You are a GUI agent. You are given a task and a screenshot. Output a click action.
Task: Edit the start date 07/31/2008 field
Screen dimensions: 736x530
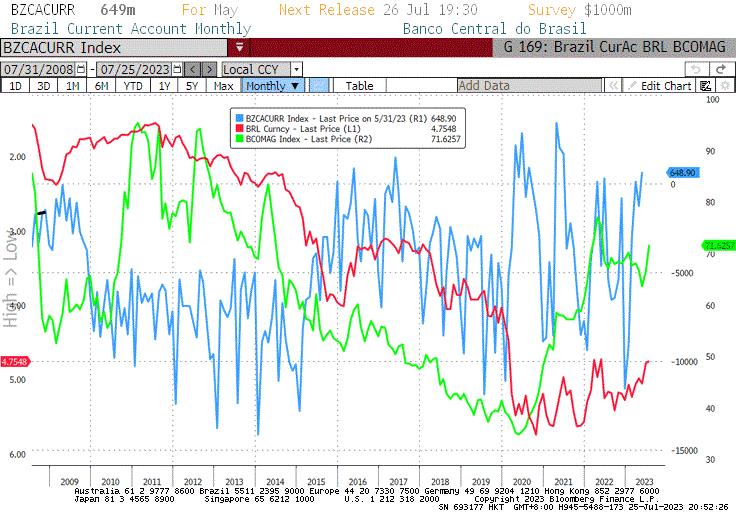pos(38,69)
